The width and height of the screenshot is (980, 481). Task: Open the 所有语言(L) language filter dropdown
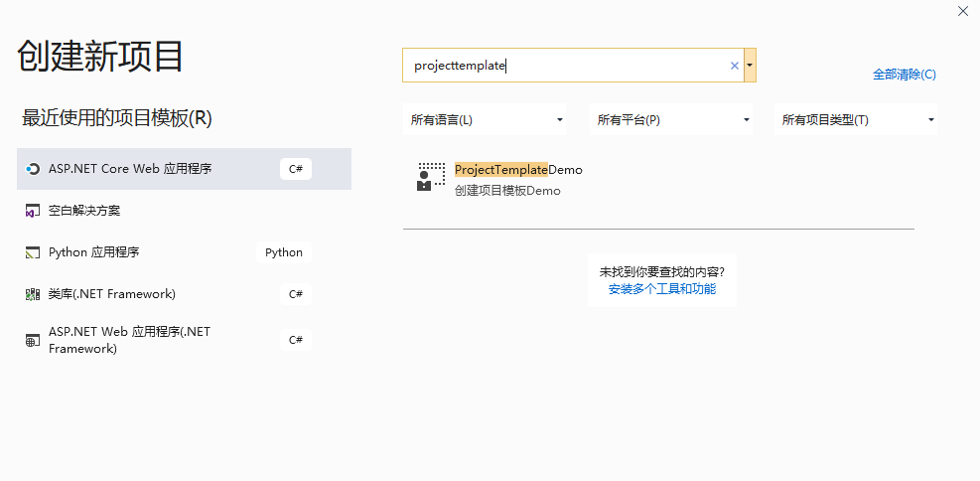pyautogui.click(x=485, y=119)
